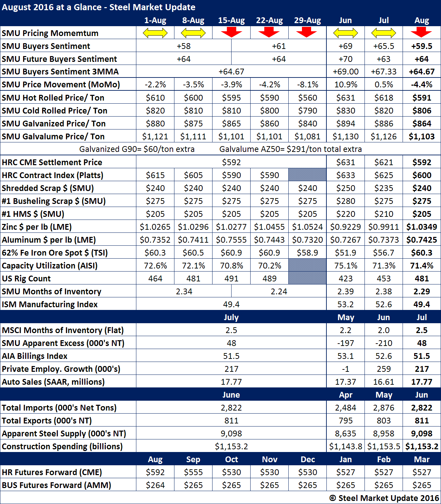Click the 29-Aug column header
The width and height of the screenshot is (441, 504).
click(307, 20)
